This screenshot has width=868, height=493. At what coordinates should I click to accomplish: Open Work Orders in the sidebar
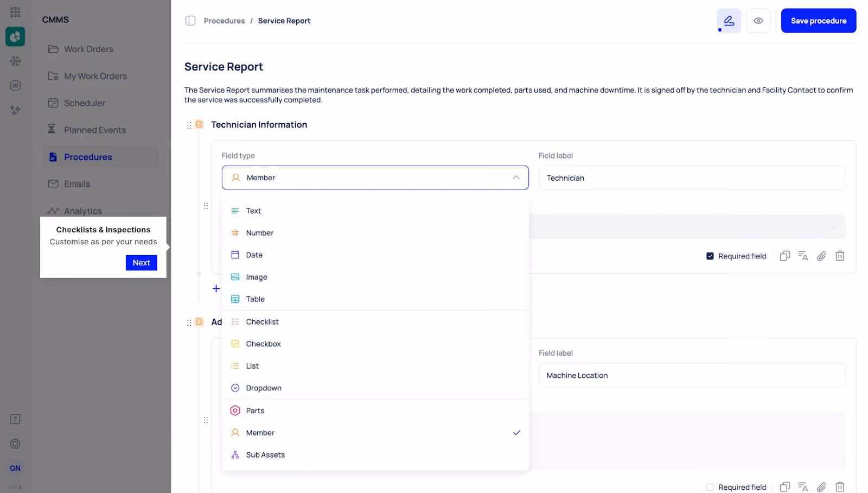click(101, 49)
